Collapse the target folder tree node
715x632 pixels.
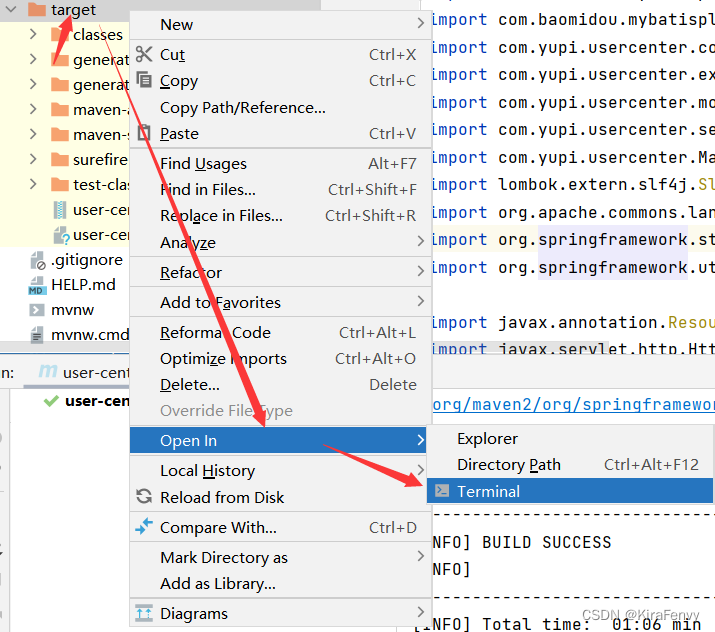click(x=12, y=10)
